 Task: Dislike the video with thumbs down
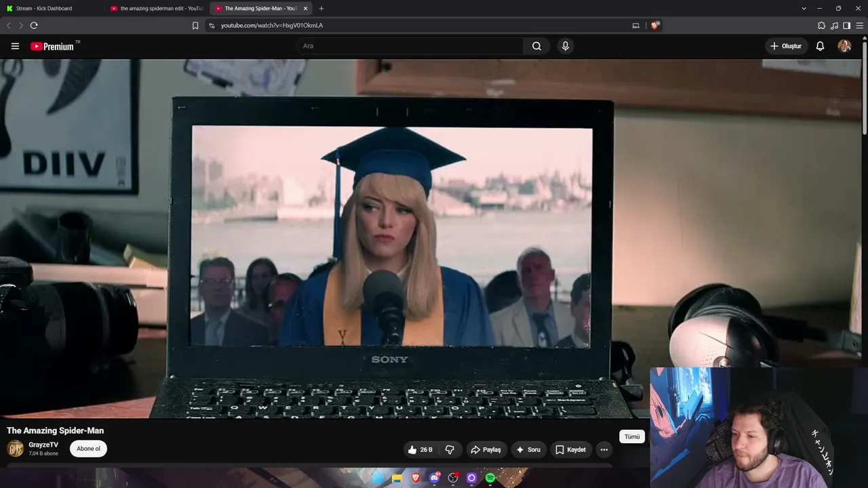450,449
